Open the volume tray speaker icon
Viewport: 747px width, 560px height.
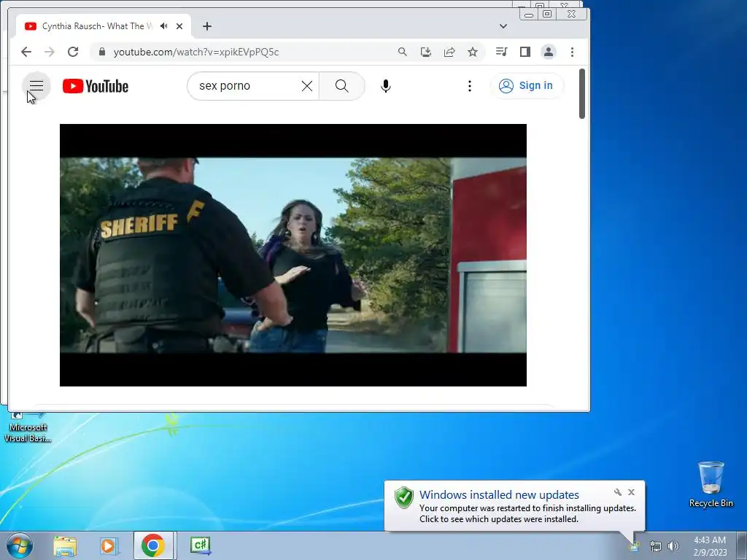click(x=673, y=546)
